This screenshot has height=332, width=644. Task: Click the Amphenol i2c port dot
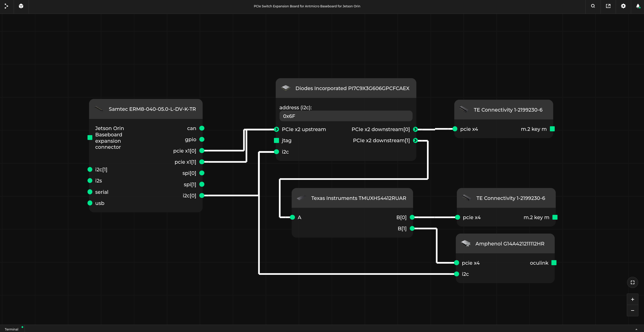457,274
